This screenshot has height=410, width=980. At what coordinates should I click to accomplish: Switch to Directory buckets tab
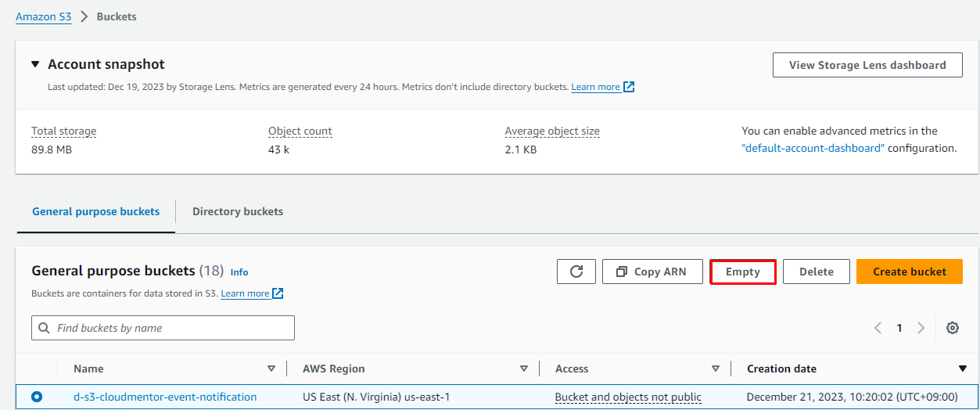pos(238,211)
